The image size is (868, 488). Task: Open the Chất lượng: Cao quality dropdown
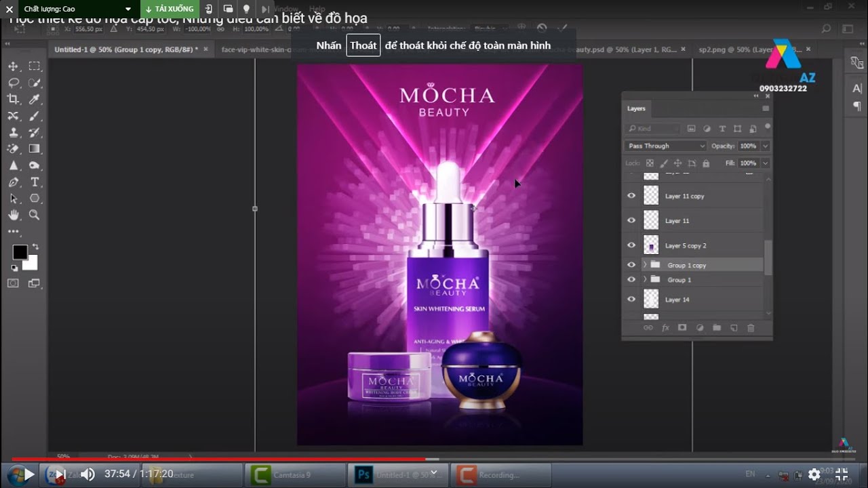77,9
